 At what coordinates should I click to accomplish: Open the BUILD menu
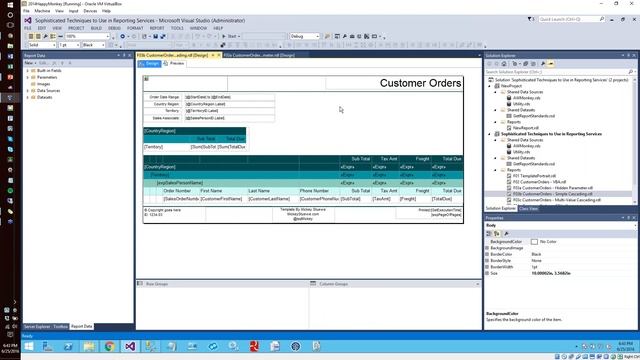(x=96, y=28)
